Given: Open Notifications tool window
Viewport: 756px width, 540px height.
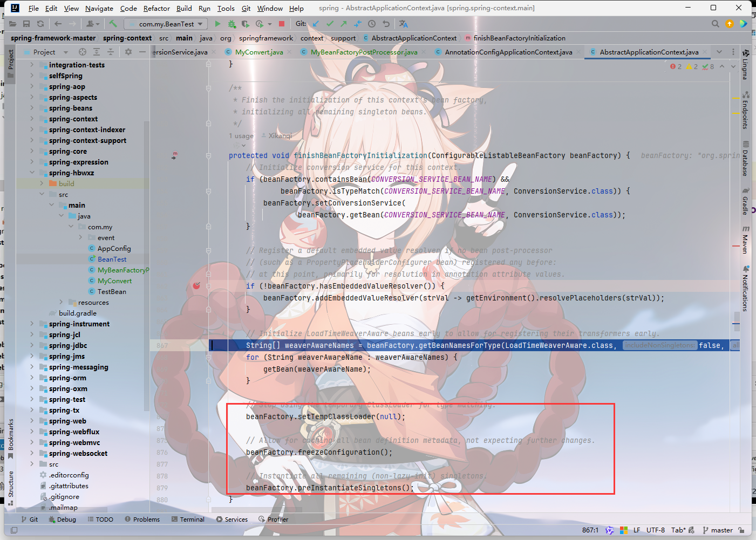Looking at the screenshot, I should coord(745,289).
